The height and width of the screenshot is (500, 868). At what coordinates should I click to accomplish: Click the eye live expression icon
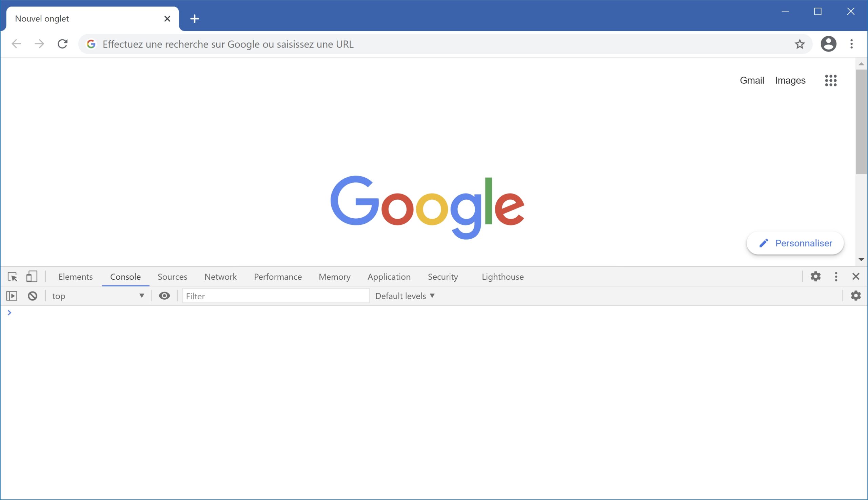[x=164, y=296]
